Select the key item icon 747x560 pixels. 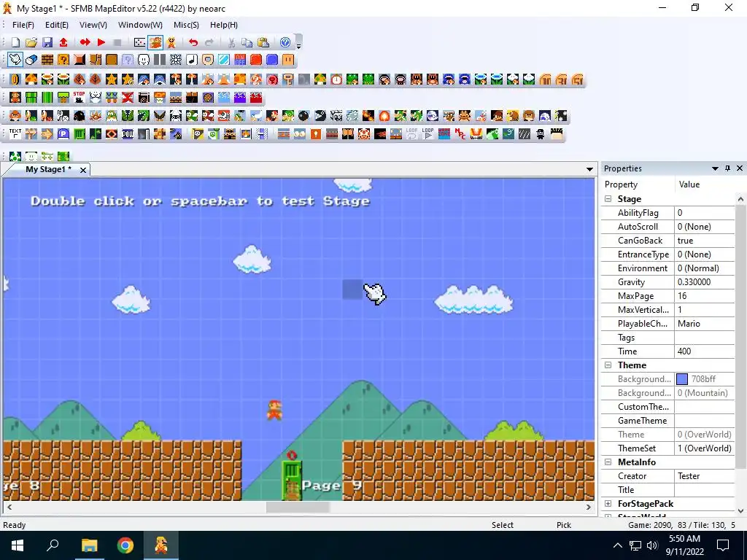[x=287, y=79]
